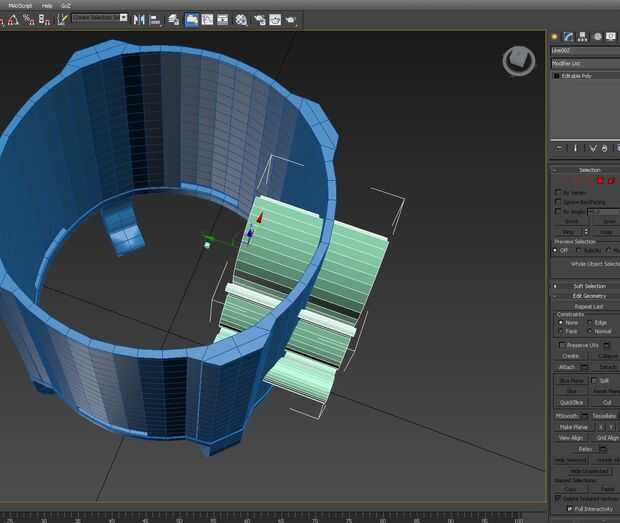Viewport: 620px width, 523px height.
Task: Open the MAXScript menu
Action: click(x=19, y=5)
